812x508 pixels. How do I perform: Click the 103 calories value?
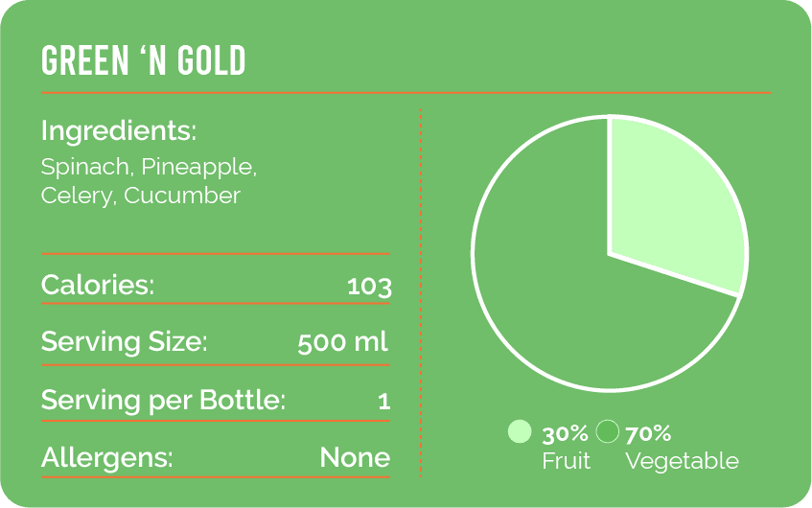369,286
